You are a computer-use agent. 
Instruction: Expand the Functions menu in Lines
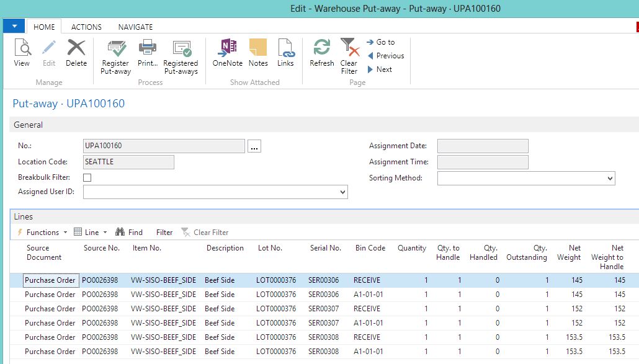click(x=42, y=233)
